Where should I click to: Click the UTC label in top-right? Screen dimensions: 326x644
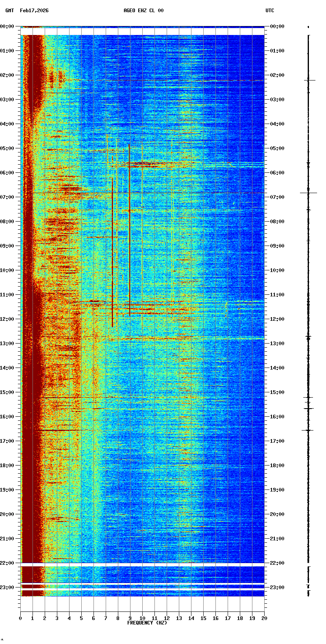270,11
